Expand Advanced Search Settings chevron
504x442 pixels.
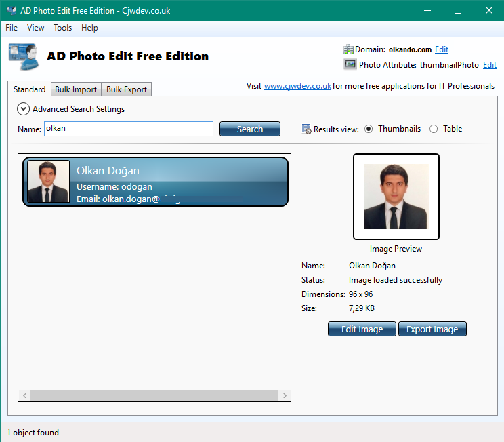[23, 109]
